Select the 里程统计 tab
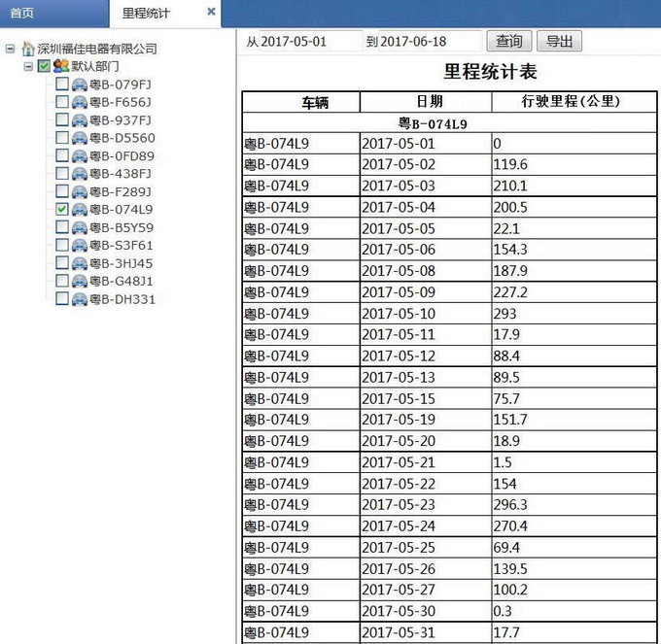Image resolution: width=661 pixels, height=644 pixels. tap(146, 13)
